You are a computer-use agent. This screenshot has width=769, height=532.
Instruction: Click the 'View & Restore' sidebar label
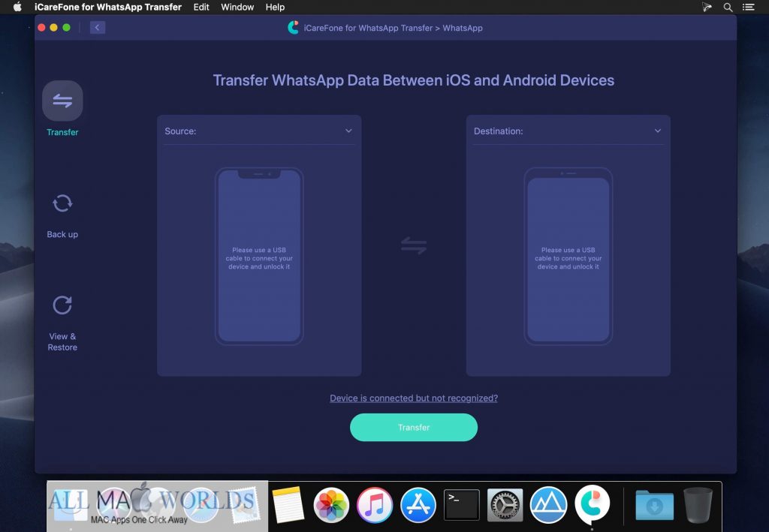click(x=62, y=342)
